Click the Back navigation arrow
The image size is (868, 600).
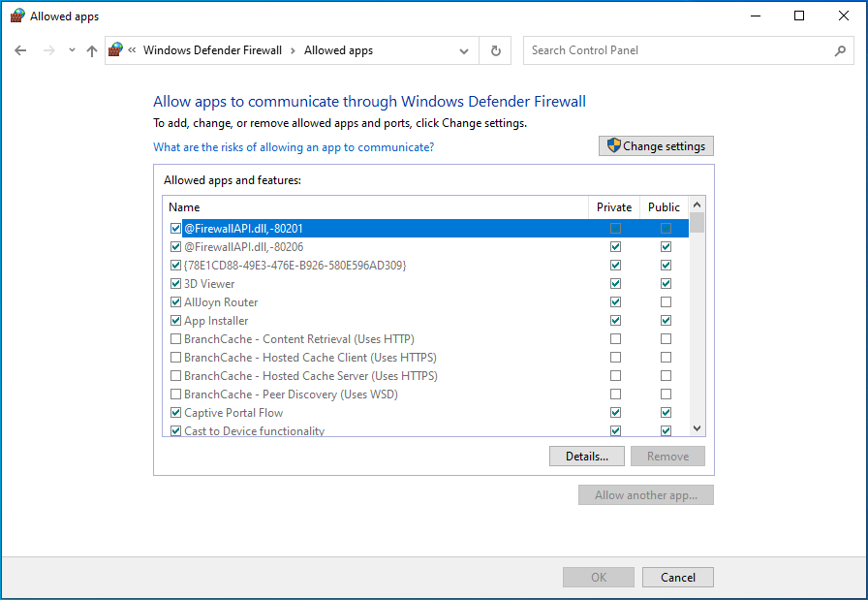(21, 50)
